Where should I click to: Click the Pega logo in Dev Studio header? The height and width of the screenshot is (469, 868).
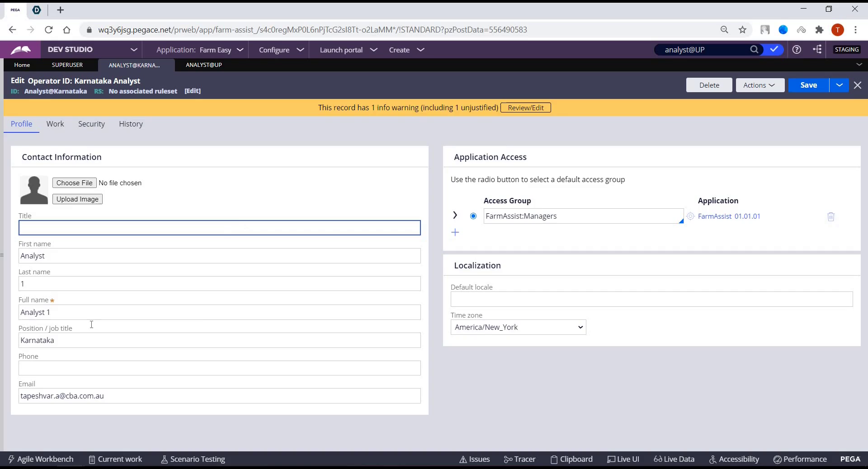tap(20, 50)
